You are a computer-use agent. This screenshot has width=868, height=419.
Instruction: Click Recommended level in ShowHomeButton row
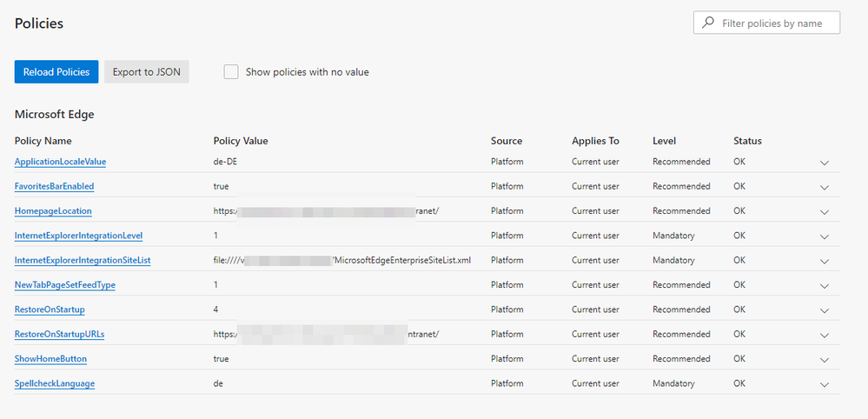681,359
